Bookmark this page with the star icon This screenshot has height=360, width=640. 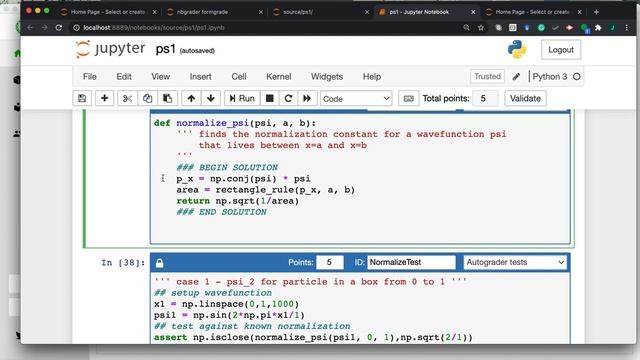481,28
